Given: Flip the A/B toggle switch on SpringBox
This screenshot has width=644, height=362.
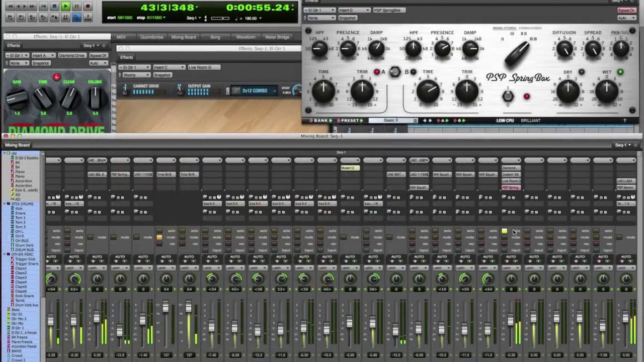Looking at the screenshot, I should [x=395, y=72].
